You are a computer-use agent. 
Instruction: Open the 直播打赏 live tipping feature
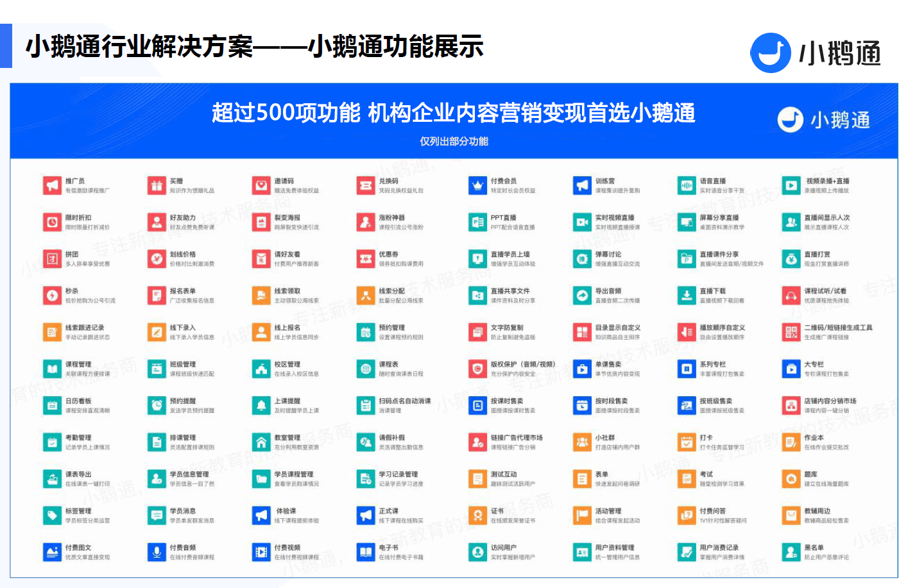[x=791, y=258]
